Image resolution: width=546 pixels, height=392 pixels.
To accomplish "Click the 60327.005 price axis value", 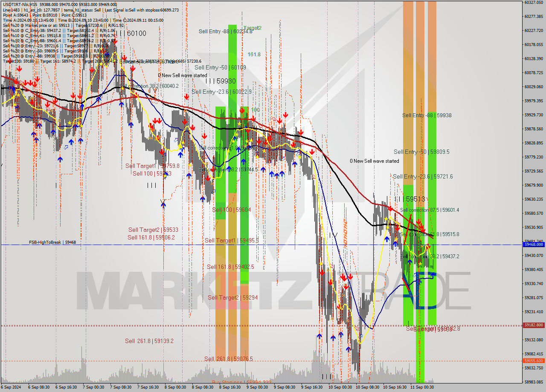I will (534, 2).
